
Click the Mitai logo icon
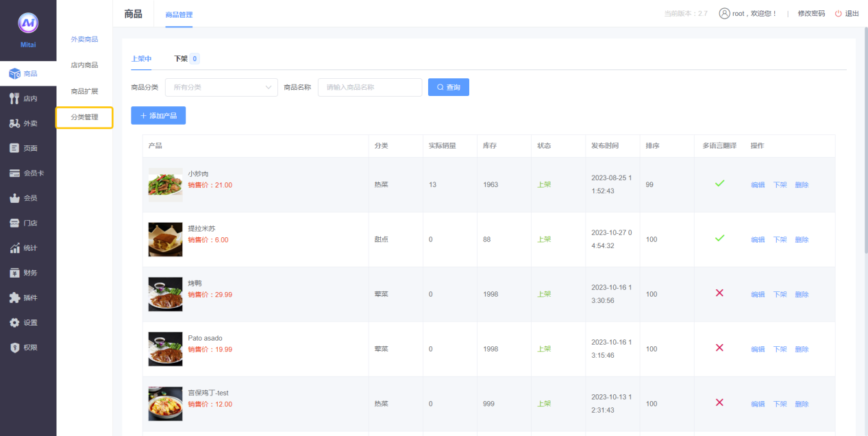pos(28,23)
